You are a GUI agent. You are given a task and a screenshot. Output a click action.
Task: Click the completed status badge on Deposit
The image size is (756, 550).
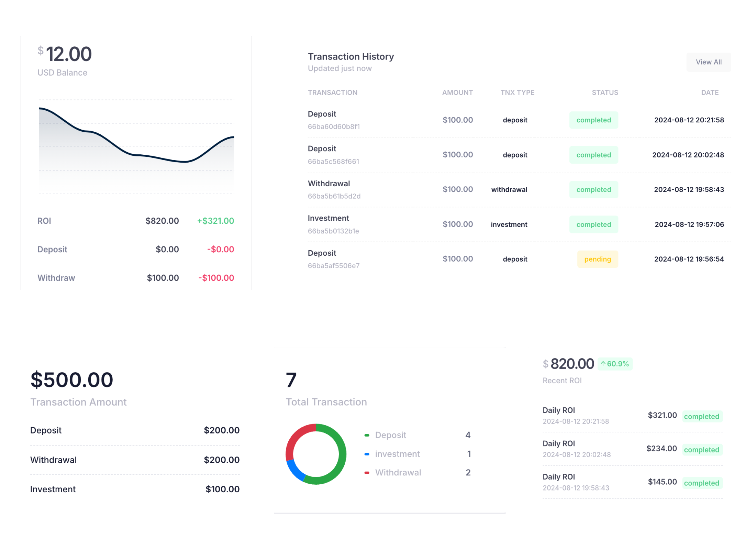pyautogui.click(x=593, y=120)
